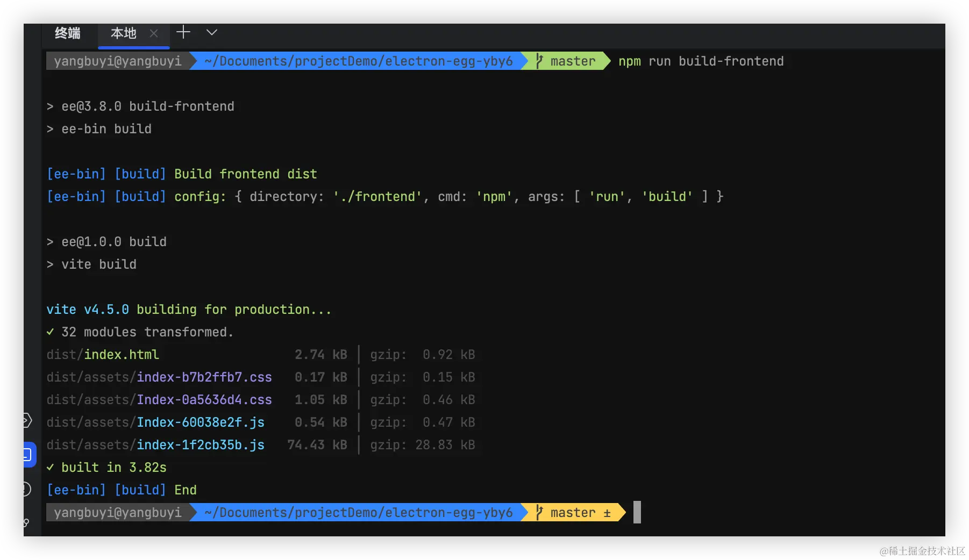The height and width of the screenshot is (560, 969).
Task: Click dist/index.html file path
Action: (x=103, y=355)
